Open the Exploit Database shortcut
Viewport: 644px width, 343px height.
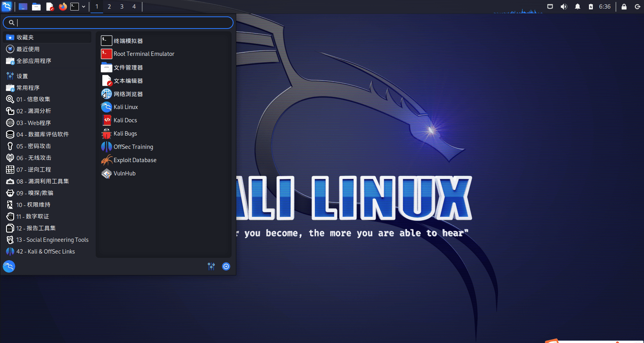135,160
